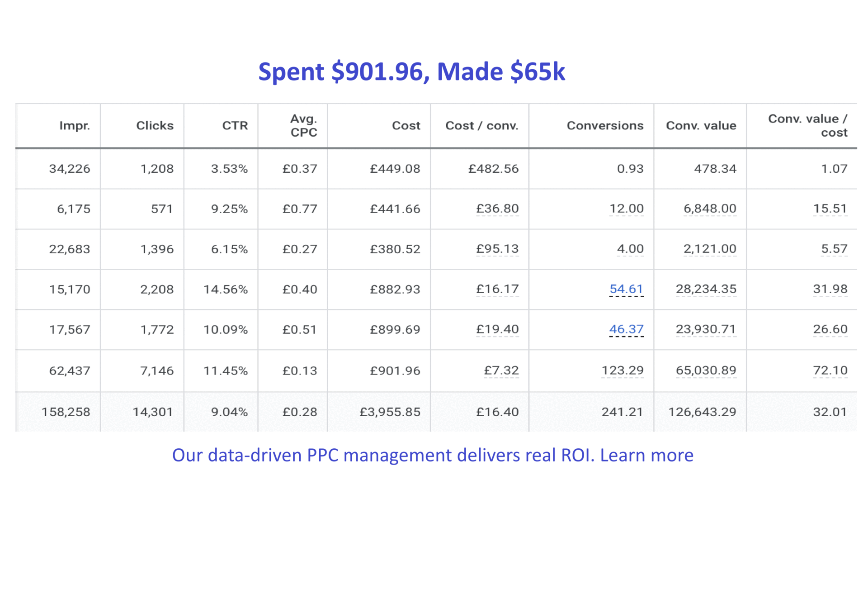Click the Avg. CPC column header

(303, 125)
